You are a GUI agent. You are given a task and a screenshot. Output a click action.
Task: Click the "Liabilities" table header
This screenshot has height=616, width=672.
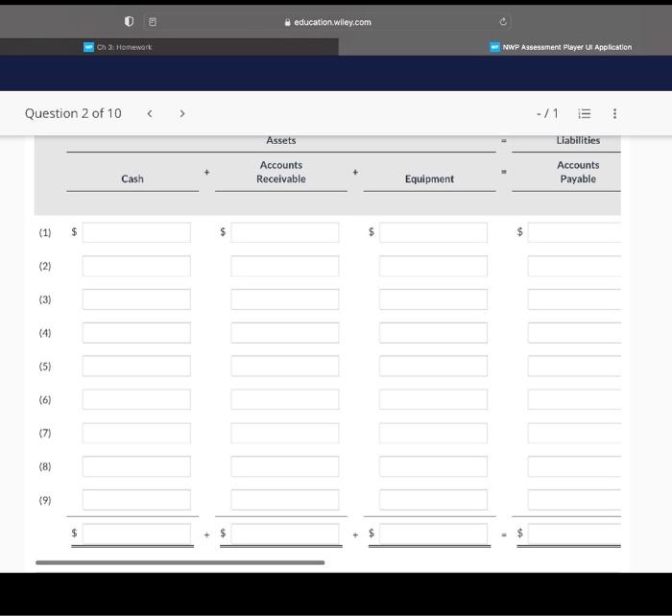click(x=578, y=140)
